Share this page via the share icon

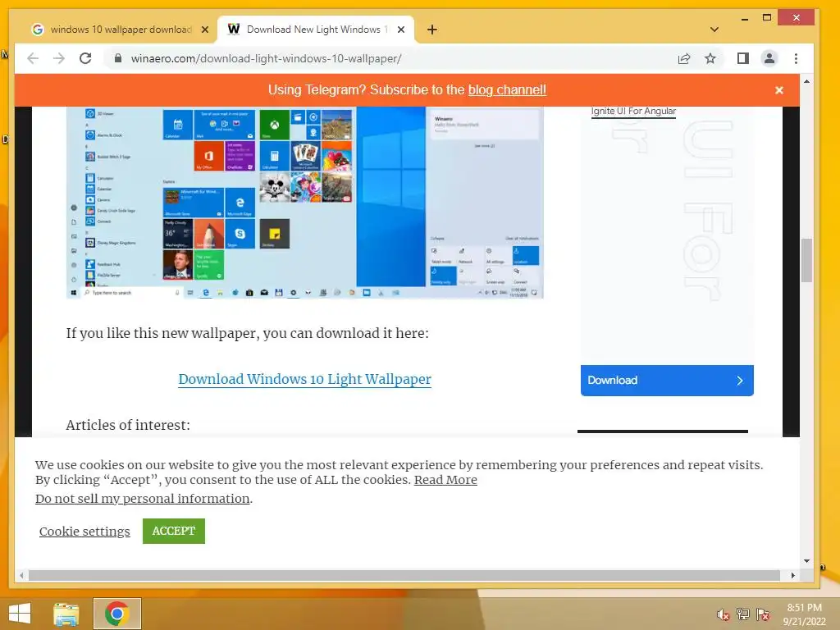pyautogui.click(x=684, y=58)
